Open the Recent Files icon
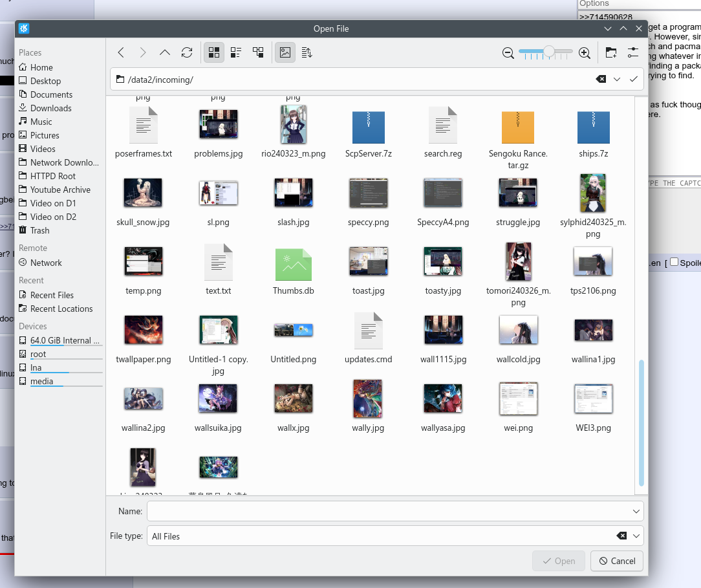 click(x=23, y=295)
